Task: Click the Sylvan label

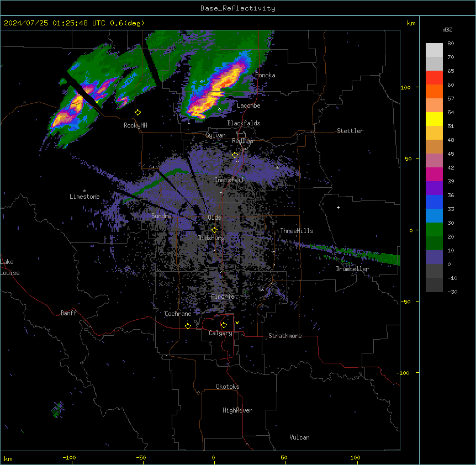Action: (x=215, y=136)
